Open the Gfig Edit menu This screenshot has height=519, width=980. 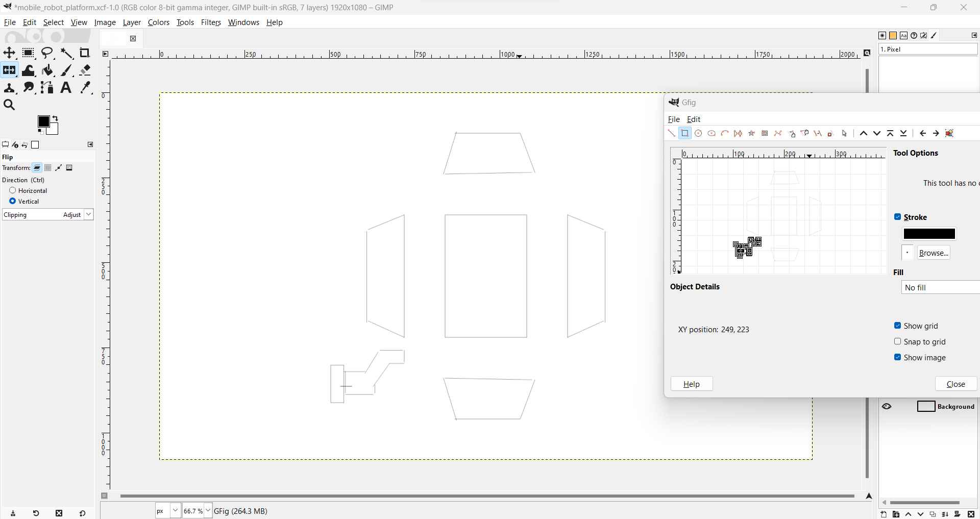pyautogui.click(x=694, y=119)
